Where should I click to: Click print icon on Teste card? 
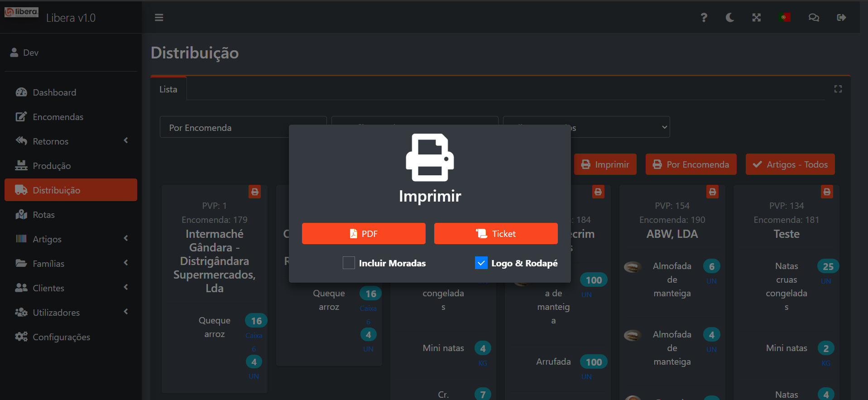tap(827, 192)
